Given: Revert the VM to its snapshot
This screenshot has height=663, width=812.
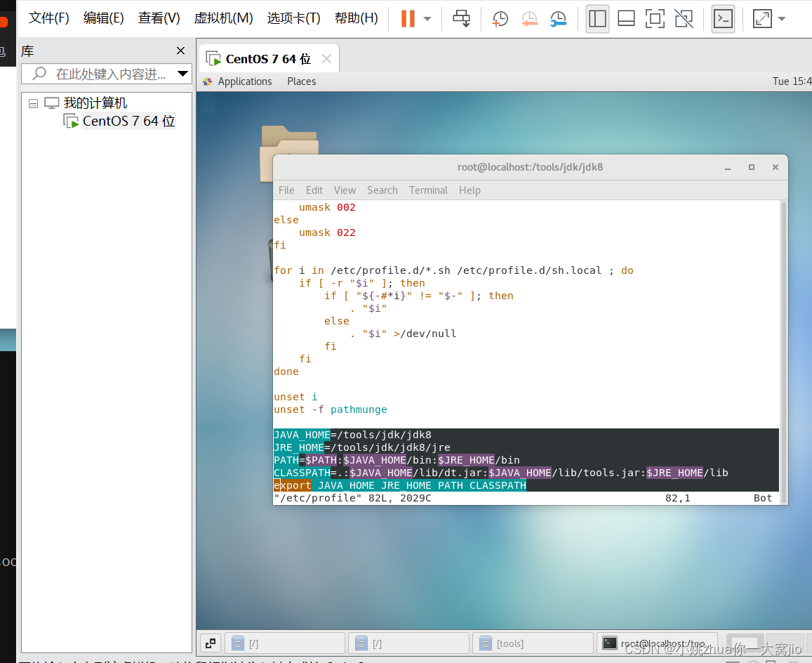Looking at the screenshot, I should (x=530, y=19).
